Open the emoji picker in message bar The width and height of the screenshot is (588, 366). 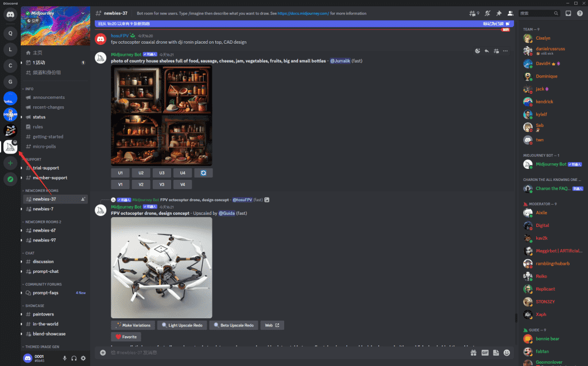click(506, 352)
